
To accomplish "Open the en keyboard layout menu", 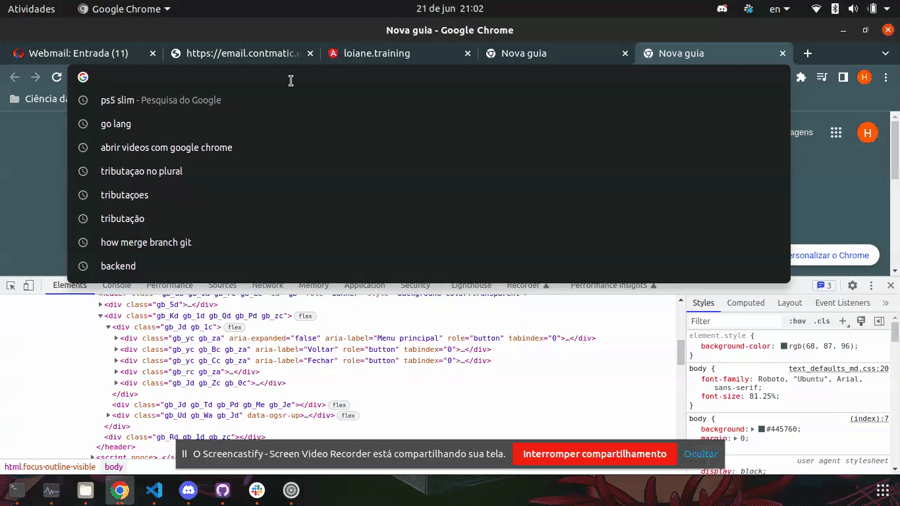I will [779, 9].
